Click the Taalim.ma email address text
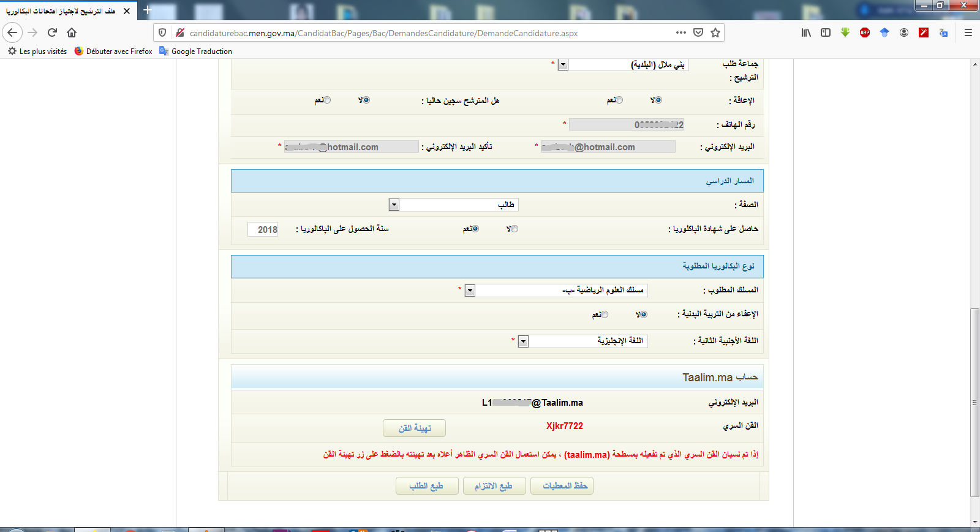 tap(532, 403)
